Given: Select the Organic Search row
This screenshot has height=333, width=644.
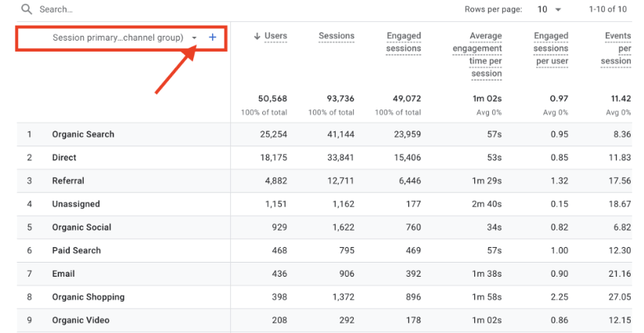Looking at the screenshot, I should point(83,134).
